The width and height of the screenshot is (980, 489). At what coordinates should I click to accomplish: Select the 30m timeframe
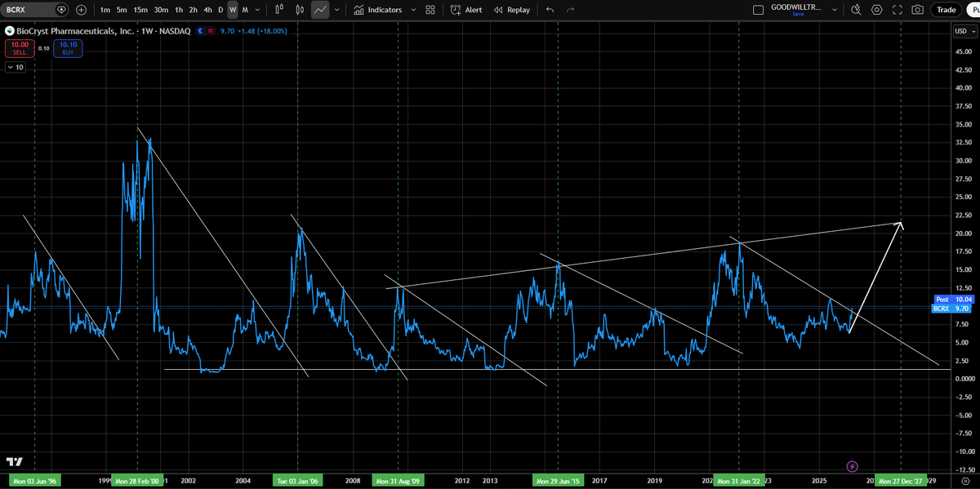click(161, 10)
